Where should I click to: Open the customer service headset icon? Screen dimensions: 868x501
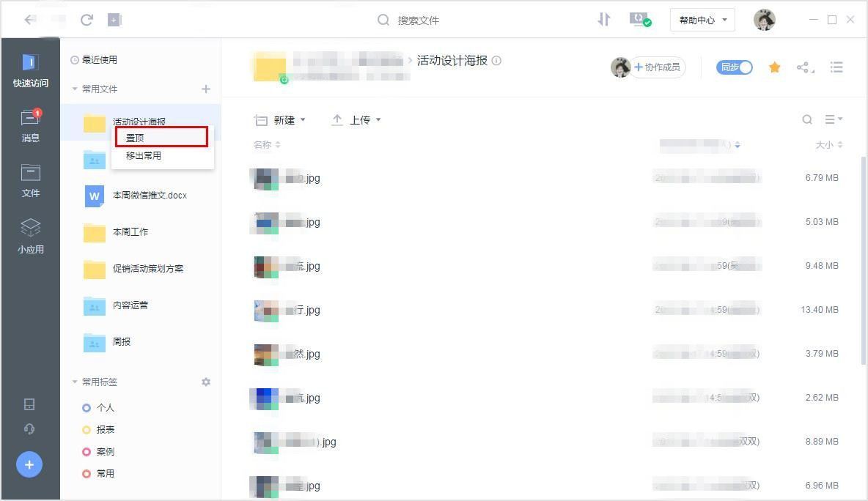(29, 429)
